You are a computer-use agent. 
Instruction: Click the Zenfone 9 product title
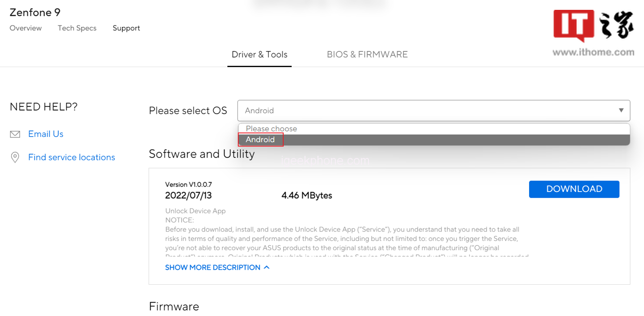click(35, 13)
